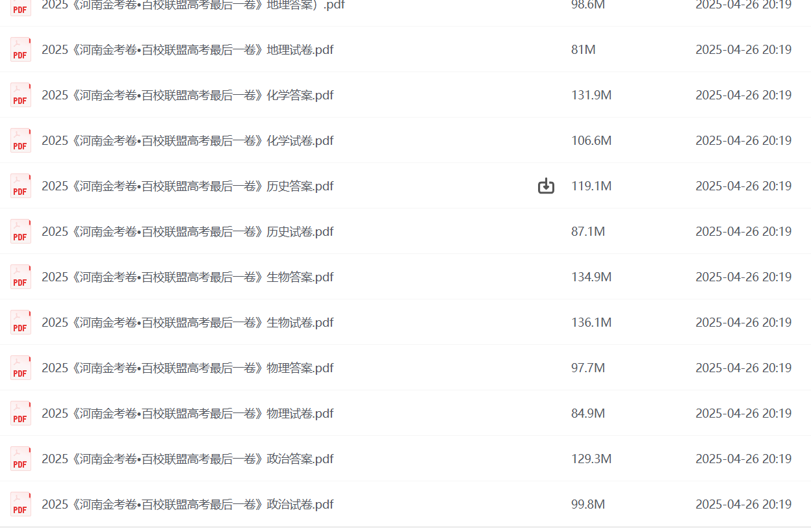811x532 pixels.
Task: Click PDF icon for 地理试卷.pdf
Action: [21, 50]
